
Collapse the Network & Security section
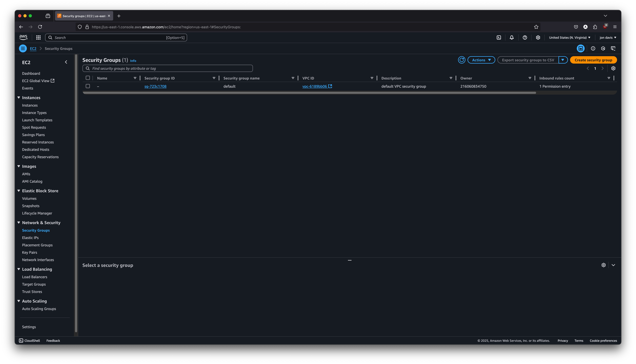pyautogui.click(x=19, y=223)
